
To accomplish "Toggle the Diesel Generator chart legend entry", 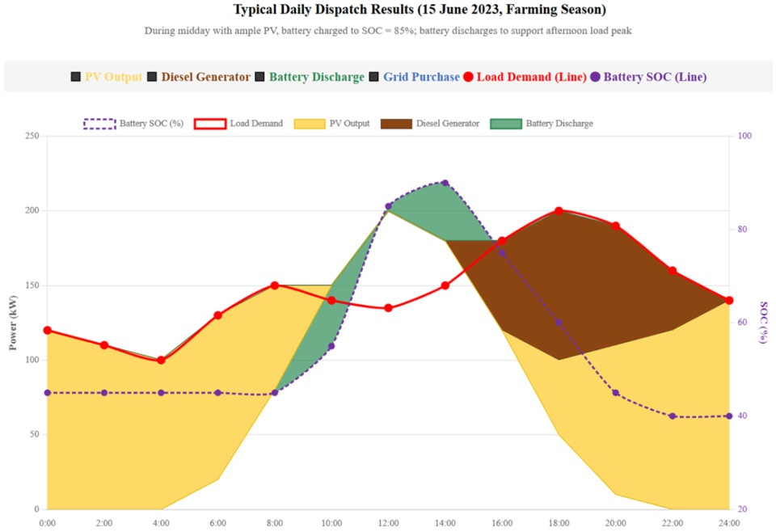I will tap(430, 123).
